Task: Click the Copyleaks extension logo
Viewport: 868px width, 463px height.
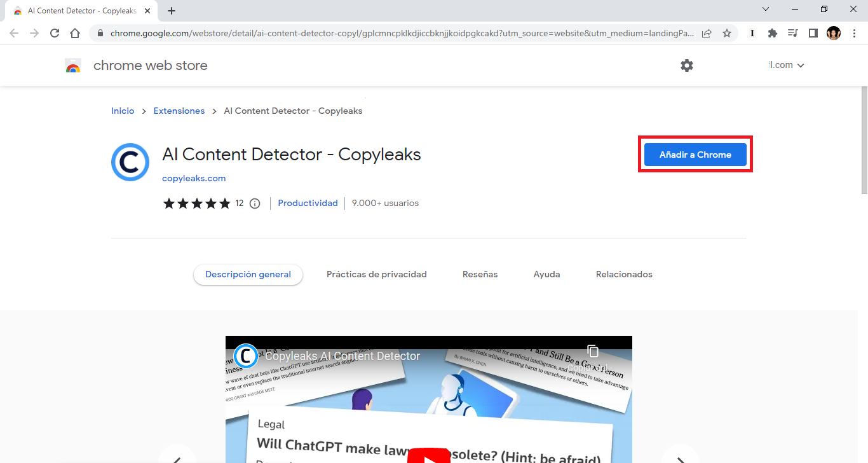Action: tap(130, 162)
